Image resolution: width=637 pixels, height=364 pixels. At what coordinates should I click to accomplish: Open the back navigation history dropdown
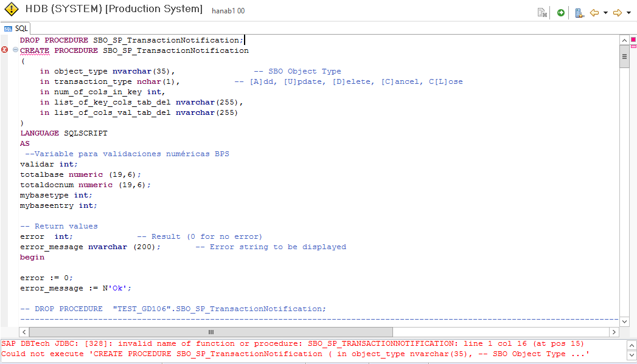point(605,13)
